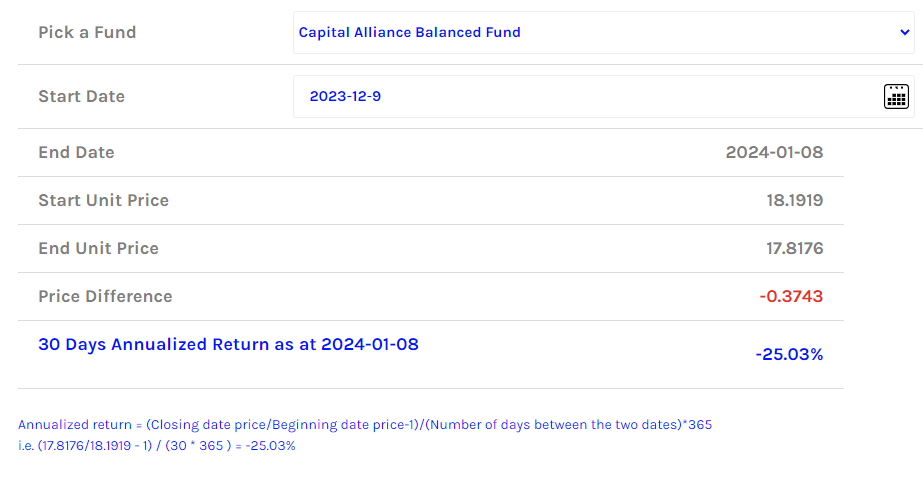Click the End Date label
Image resolution: width=923 pixels, height=482 pixels.
click(76, 152)
